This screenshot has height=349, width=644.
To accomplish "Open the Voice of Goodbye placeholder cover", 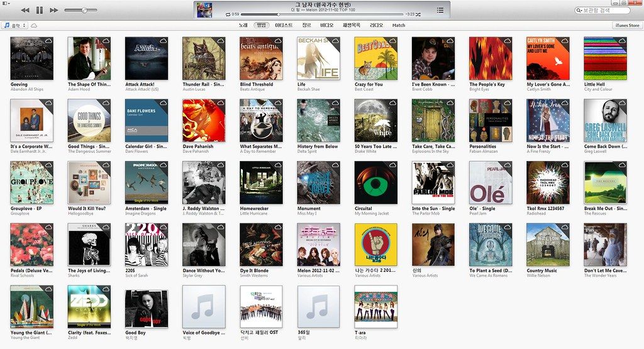I will [204, 307].
